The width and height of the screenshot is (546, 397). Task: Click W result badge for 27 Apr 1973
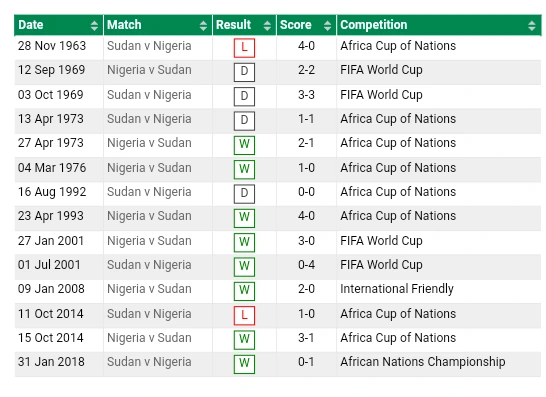click(244, 145)
